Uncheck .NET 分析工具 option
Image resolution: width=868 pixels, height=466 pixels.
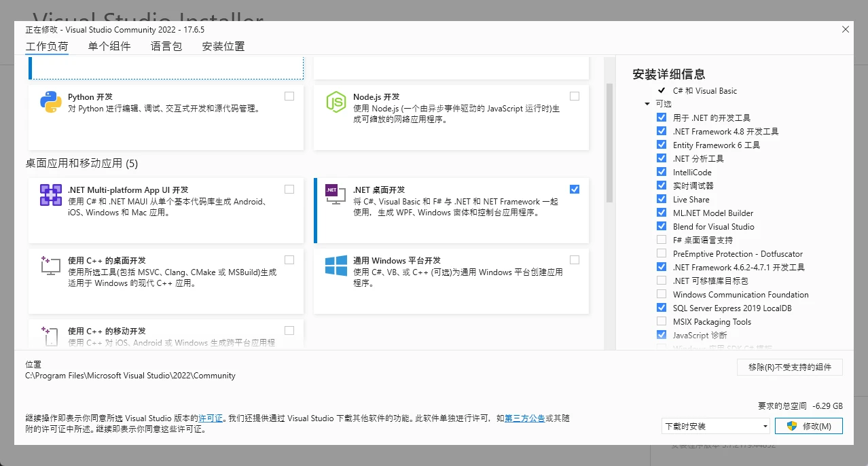[x=662, y=158]
